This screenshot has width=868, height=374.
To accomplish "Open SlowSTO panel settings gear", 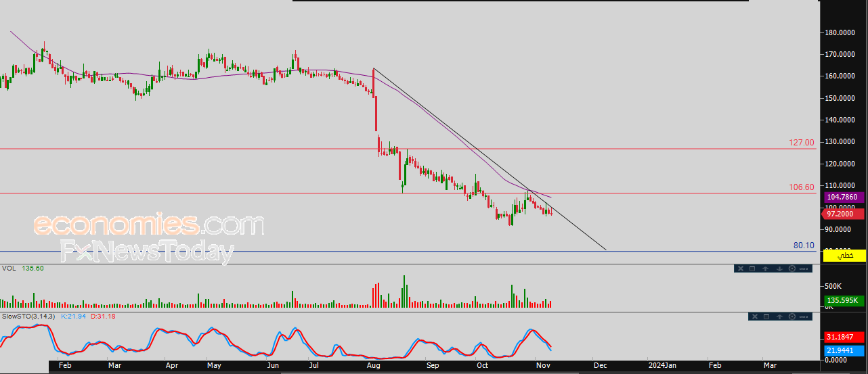I will click(x=791, y=317).
